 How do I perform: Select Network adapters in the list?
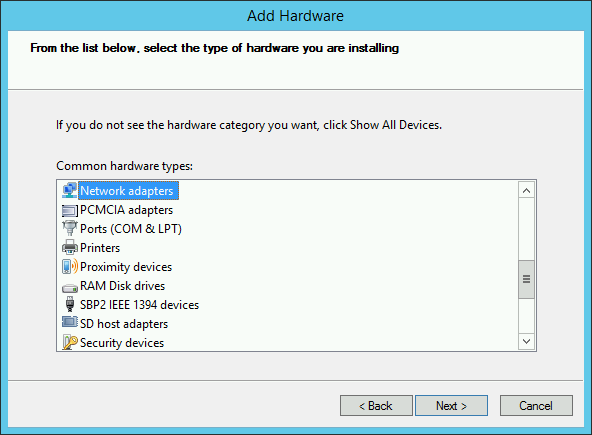click(x=127, y=191)
